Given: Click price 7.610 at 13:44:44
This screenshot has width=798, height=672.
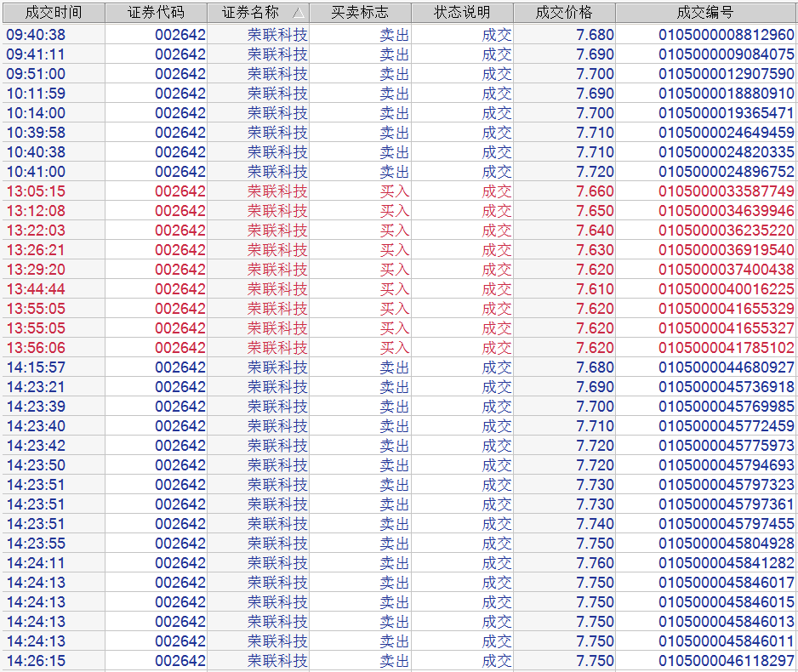Looking at the screenshot, I should [x=595, y=289].
